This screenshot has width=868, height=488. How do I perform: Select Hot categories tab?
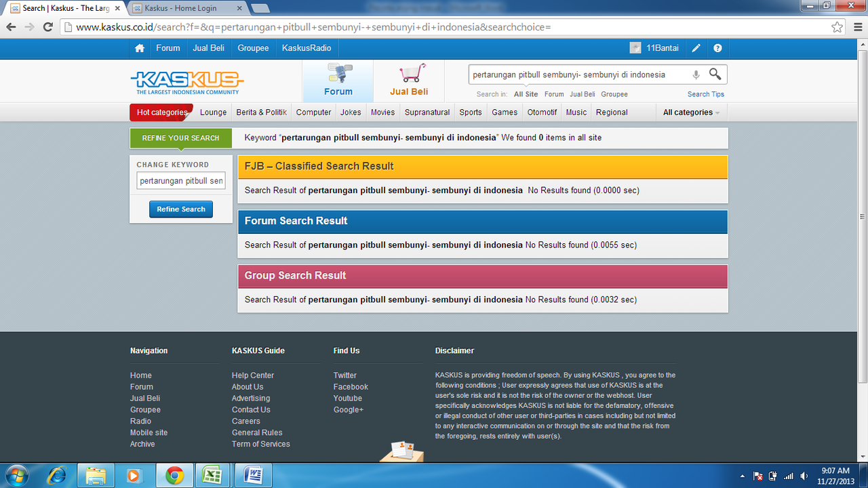click(x=161, y=113)
